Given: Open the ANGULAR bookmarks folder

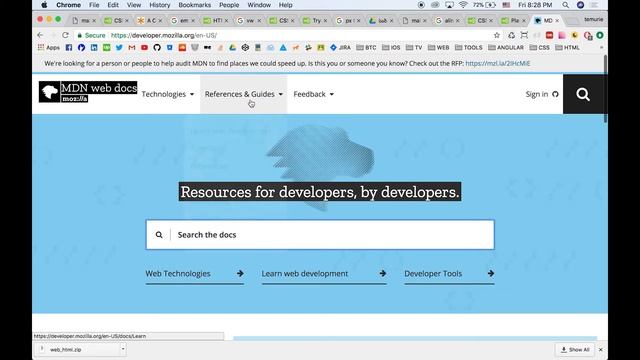Looking at the screenshot, I should click(506, 48).
